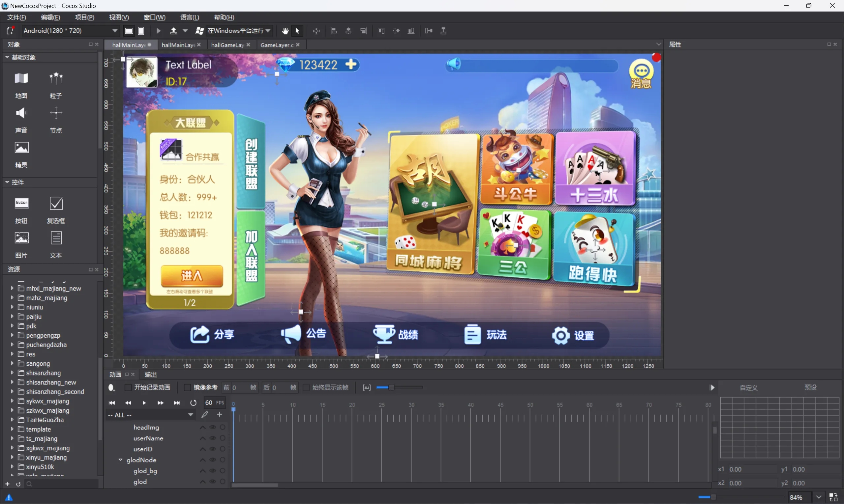Click the preview play button in toolbar

click(x=158, y=31)
